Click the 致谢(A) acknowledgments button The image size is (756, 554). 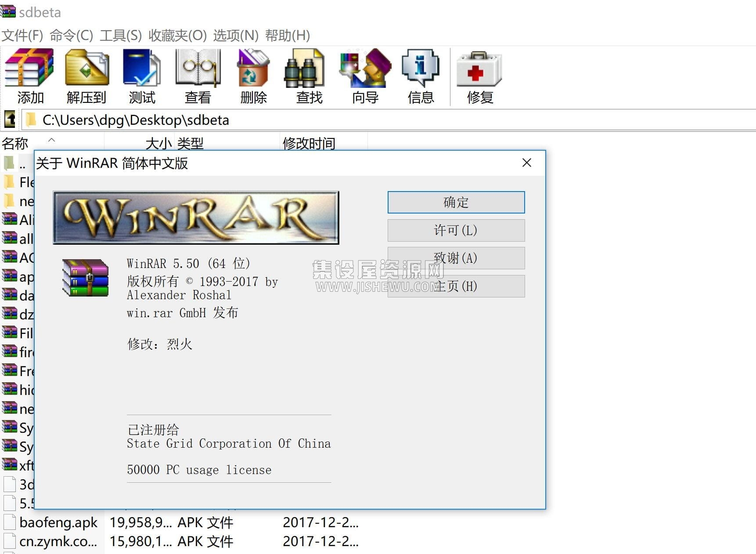pos(456,258)
